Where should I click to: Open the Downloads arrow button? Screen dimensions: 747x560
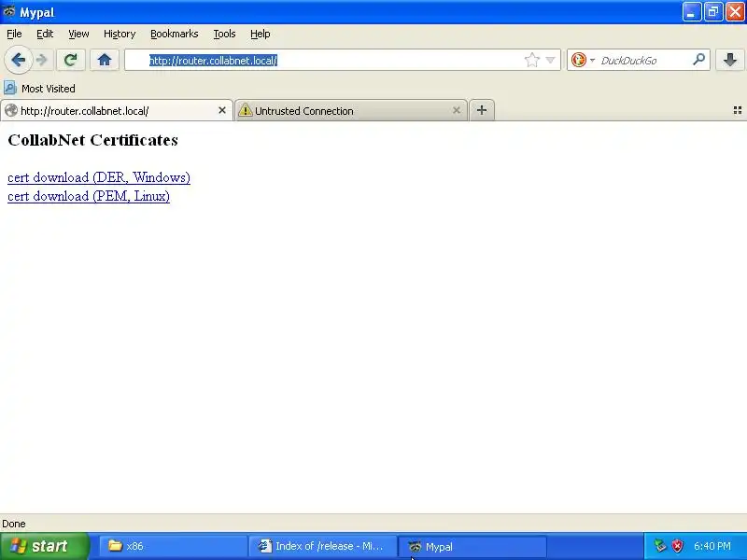pos(730,60)
